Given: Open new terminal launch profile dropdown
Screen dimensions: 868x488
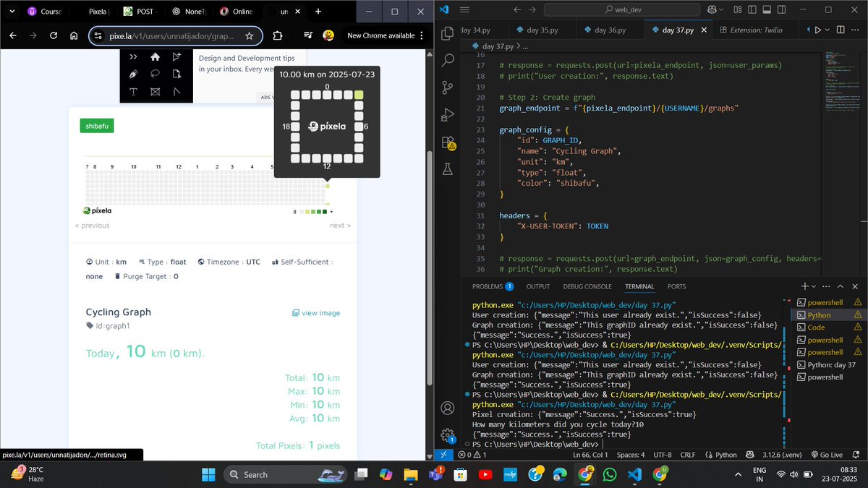Looking at the screenshot, I should click(x=814, y=286).
